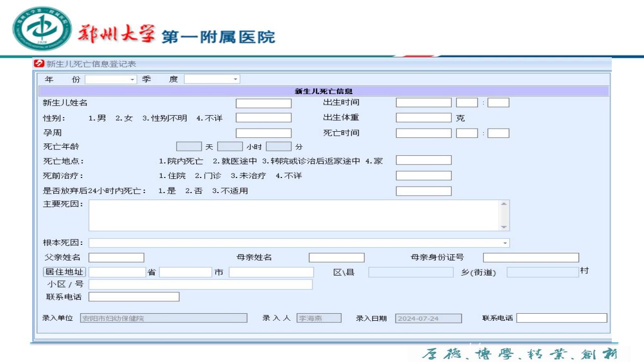Click the 新生儿姓名 input field
Viewport: 644px width, 362px height.
pyautogui.click(x=264, y=104)
